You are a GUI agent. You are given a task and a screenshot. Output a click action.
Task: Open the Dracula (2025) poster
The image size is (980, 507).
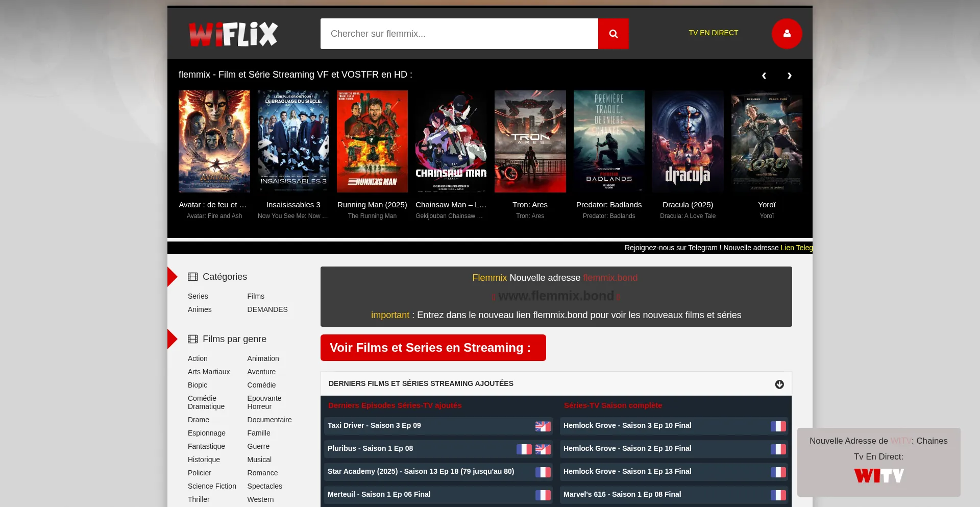(x=688, y=141)
